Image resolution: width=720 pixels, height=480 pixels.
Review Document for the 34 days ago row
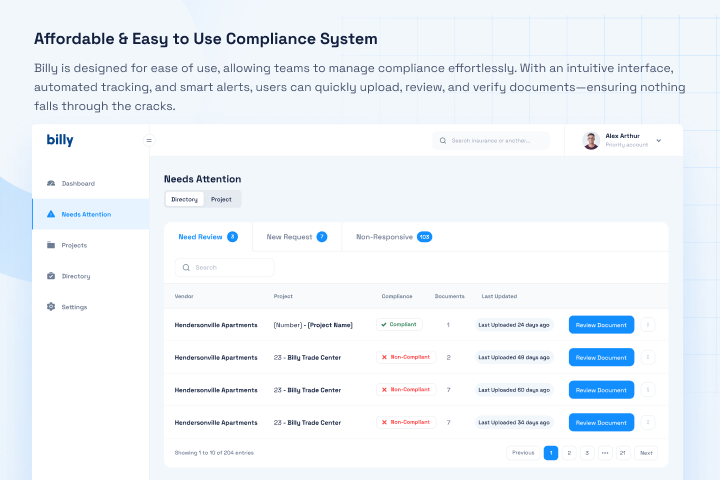pyautogui.click(x=601, y=423)
